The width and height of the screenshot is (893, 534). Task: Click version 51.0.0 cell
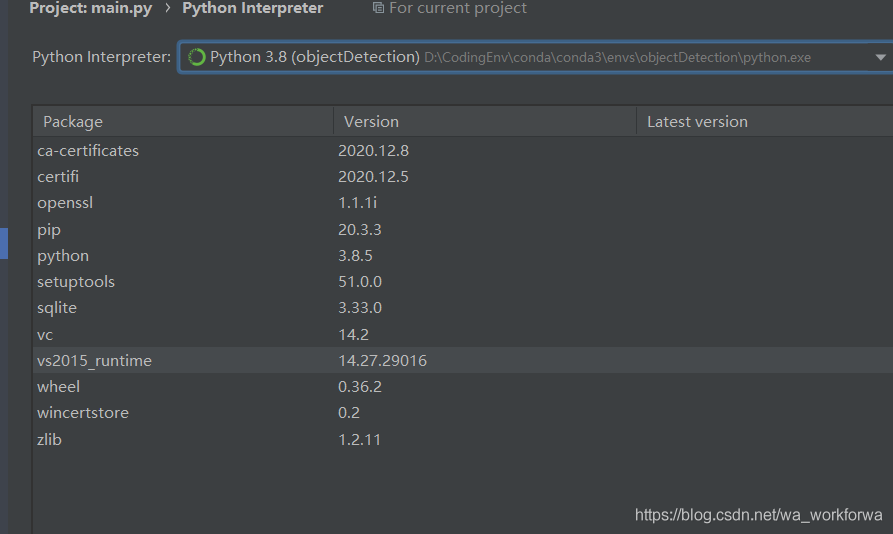pyautogui.click(x=360, y=282)
